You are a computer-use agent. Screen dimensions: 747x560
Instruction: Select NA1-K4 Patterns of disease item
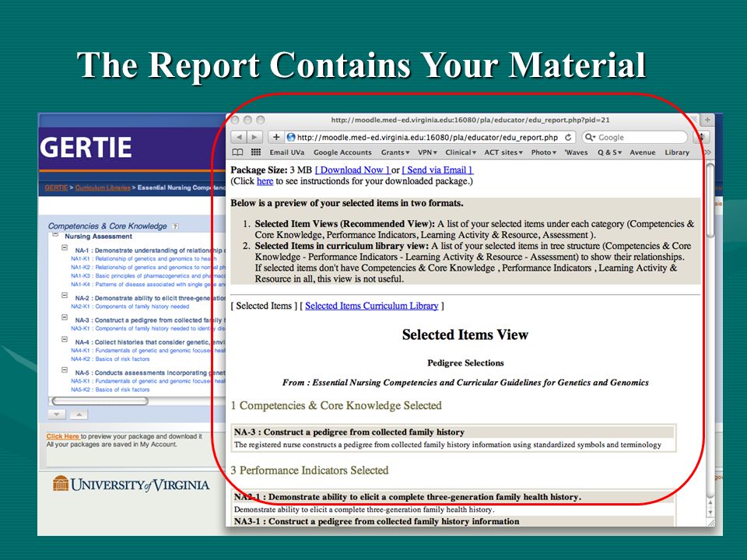coord(148,285)
